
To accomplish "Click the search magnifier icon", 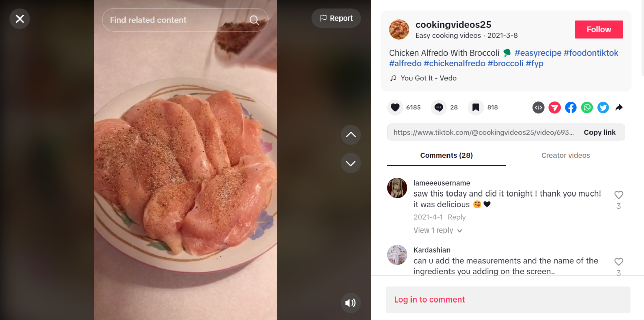I will click(x=254, y=20).
